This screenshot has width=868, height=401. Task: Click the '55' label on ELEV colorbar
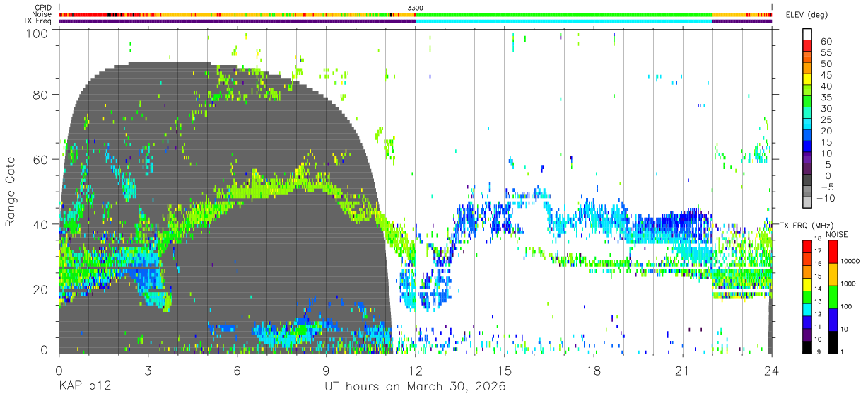825,52
